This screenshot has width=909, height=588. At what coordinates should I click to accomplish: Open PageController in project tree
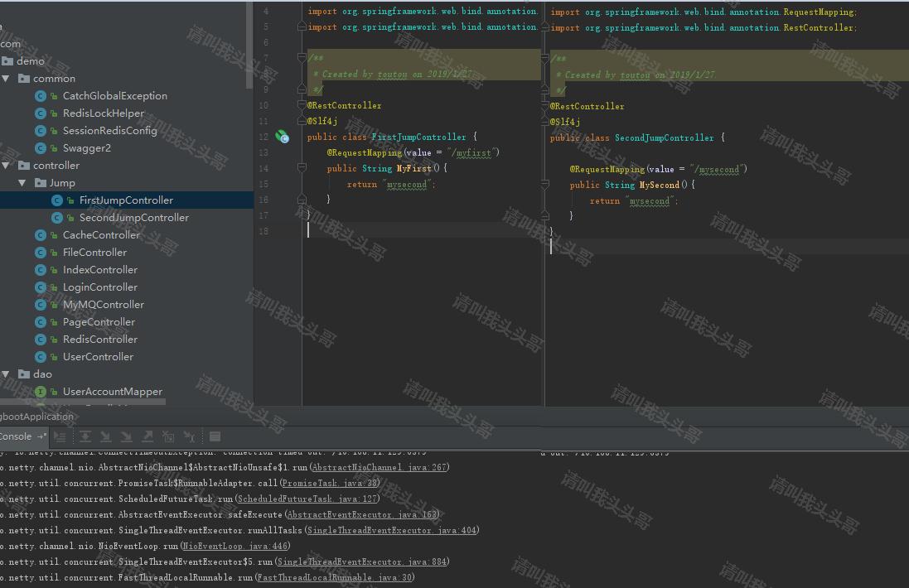click(99, 322)
